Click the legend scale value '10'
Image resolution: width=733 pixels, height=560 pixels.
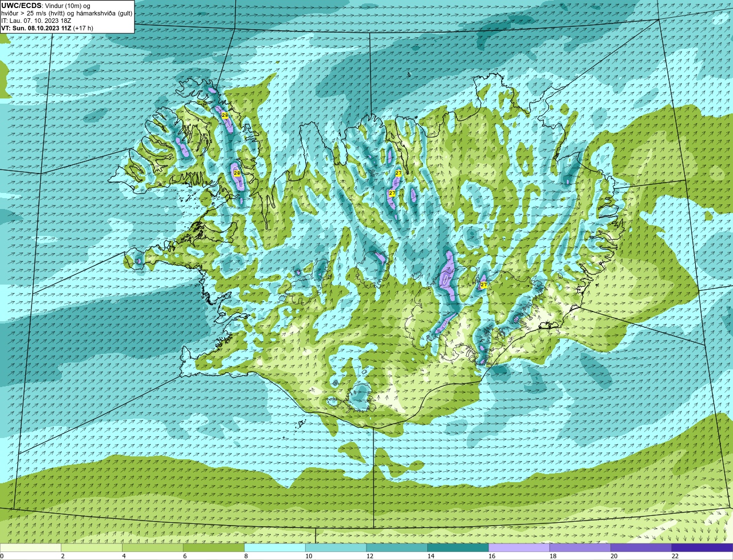pos(309,556)
